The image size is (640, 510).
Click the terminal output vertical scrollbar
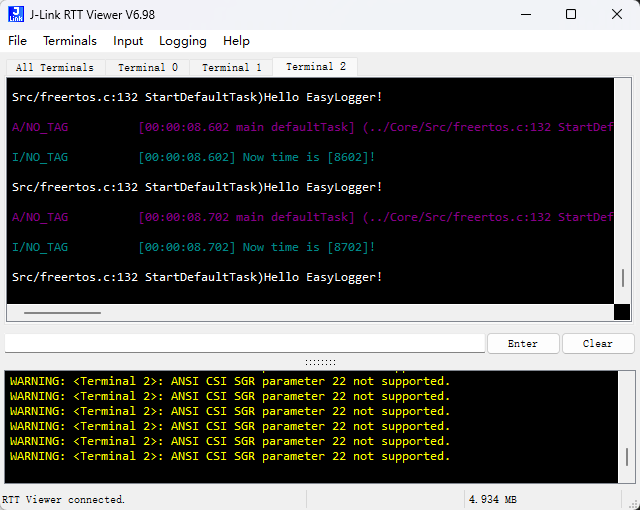[x=622, y=280]
